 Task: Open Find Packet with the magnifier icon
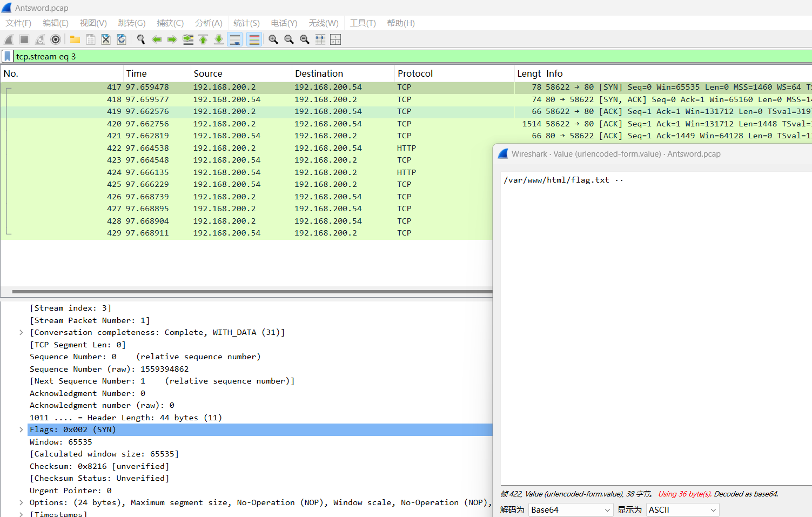(141, 39)
